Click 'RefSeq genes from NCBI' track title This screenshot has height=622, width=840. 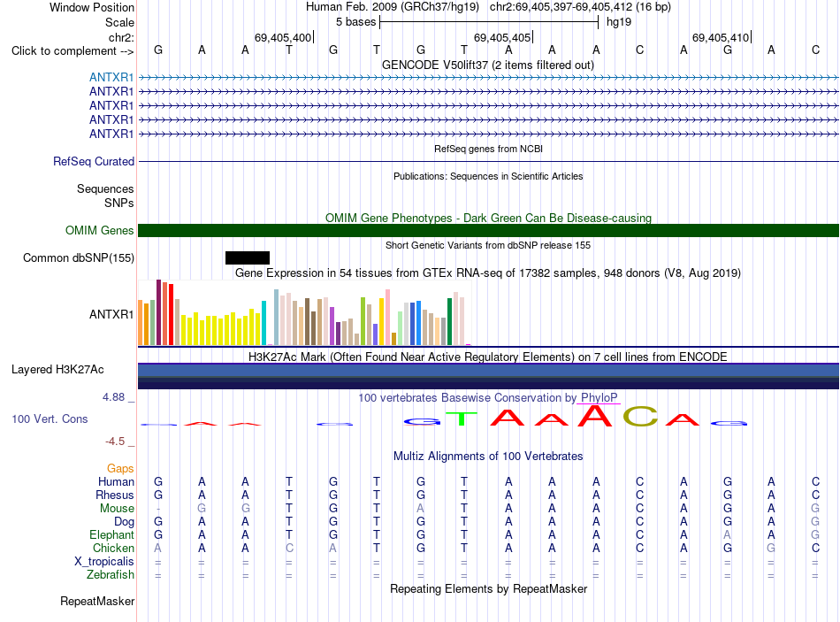click(488, 149)
